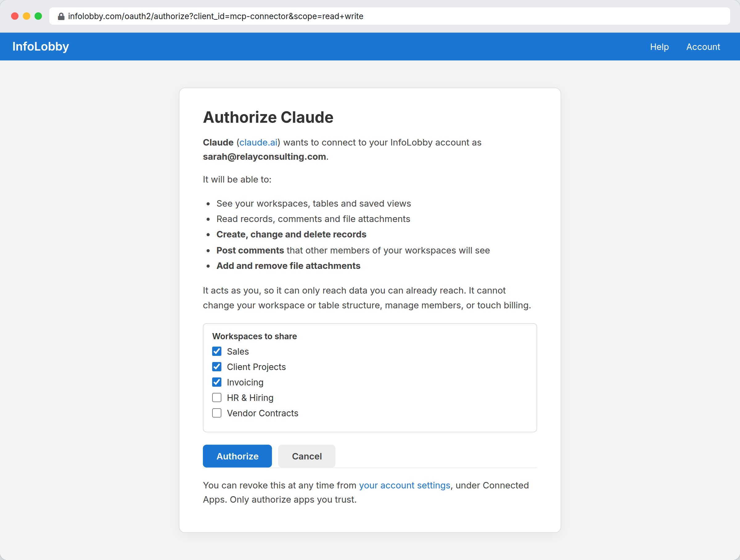
Task: Enable the HR & Hiring workspace checkbox
Action: coord(217,397)
